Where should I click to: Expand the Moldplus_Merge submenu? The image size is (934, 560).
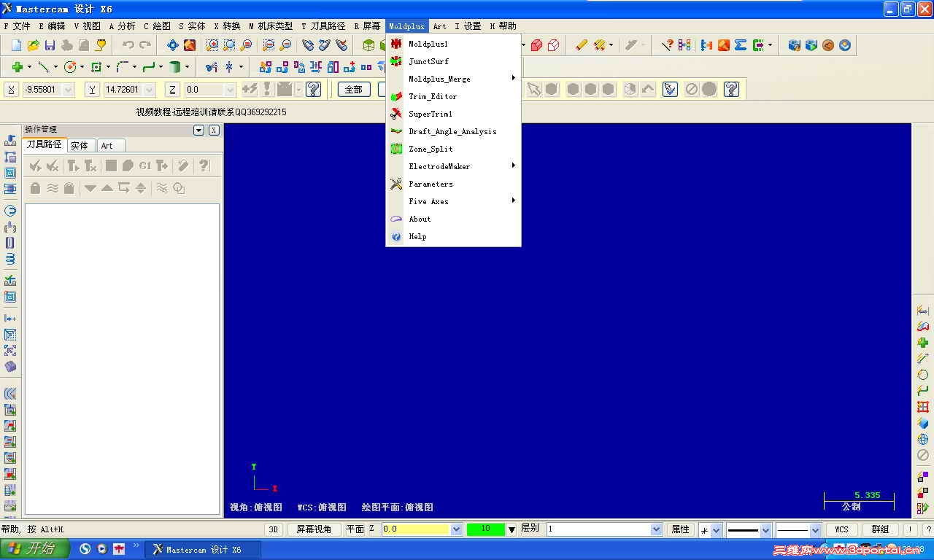click(x=453, y=79)
